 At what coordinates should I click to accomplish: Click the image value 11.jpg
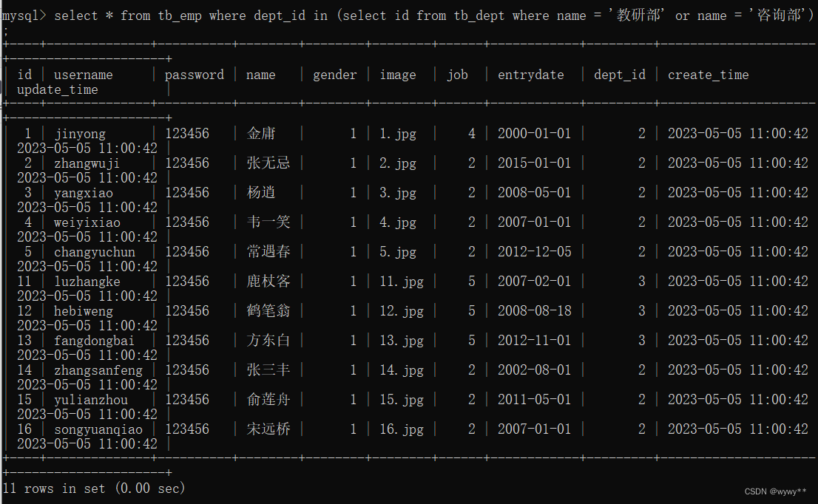(x=401, y=282)
